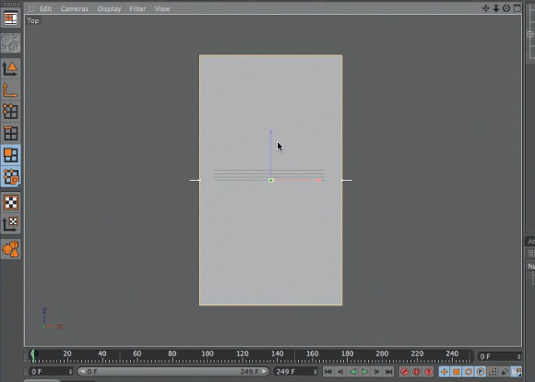Screen dimensions: 535x382
Task: Click the green playhead at frame 0
Action: click(33, 355)
